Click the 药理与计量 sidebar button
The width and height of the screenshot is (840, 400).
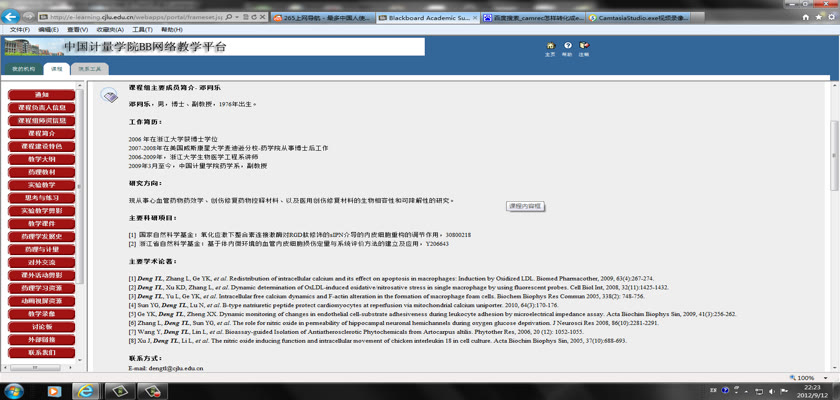[x=41, y=250]
